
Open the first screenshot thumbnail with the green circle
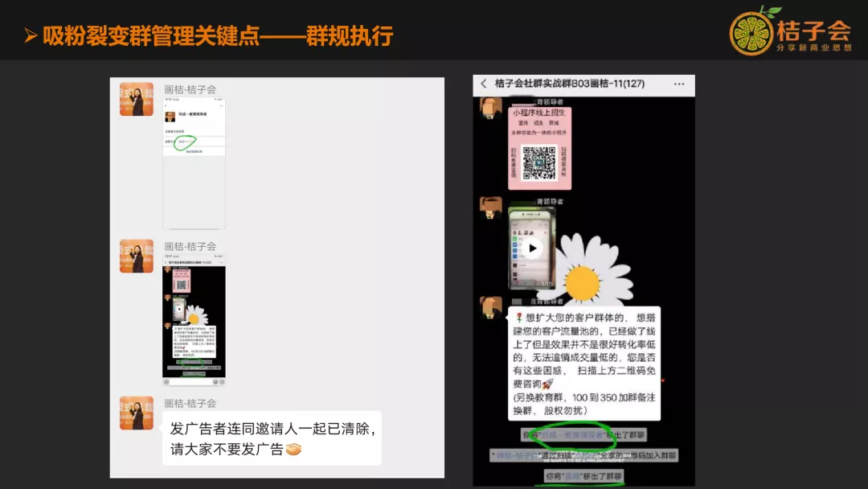point(194,162)
